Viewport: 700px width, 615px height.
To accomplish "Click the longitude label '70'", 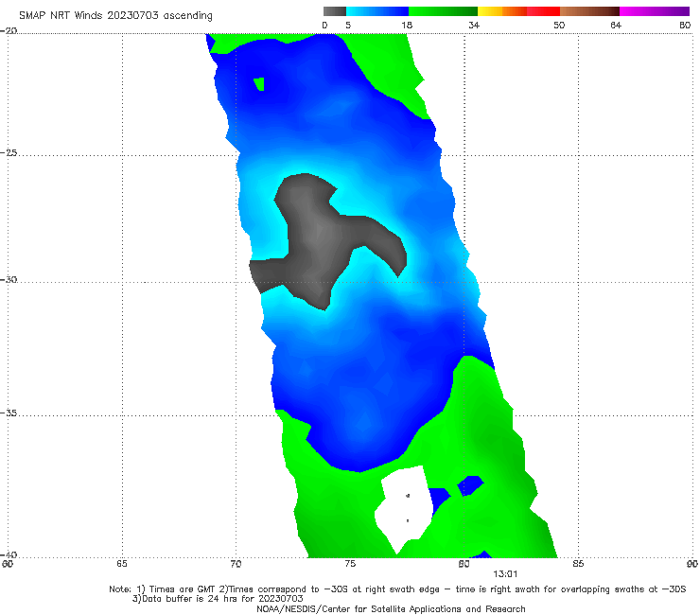I will pyautogui.click(x=236, y=564).
